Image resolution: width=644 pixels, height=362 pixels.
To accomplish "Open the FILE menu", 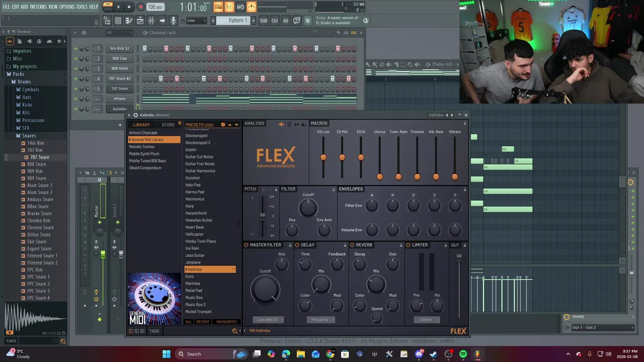I will [6, 7].
